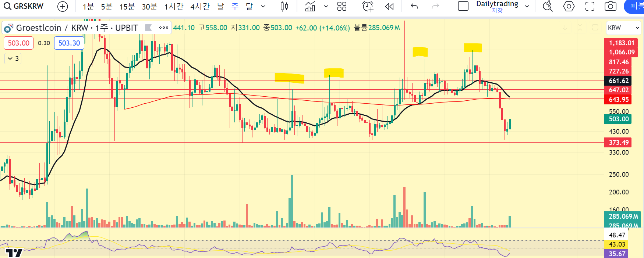Toggle fullscreen mode
Viewport: 644px width, 258px height.
pyautogui.click(x=590, y=6)
